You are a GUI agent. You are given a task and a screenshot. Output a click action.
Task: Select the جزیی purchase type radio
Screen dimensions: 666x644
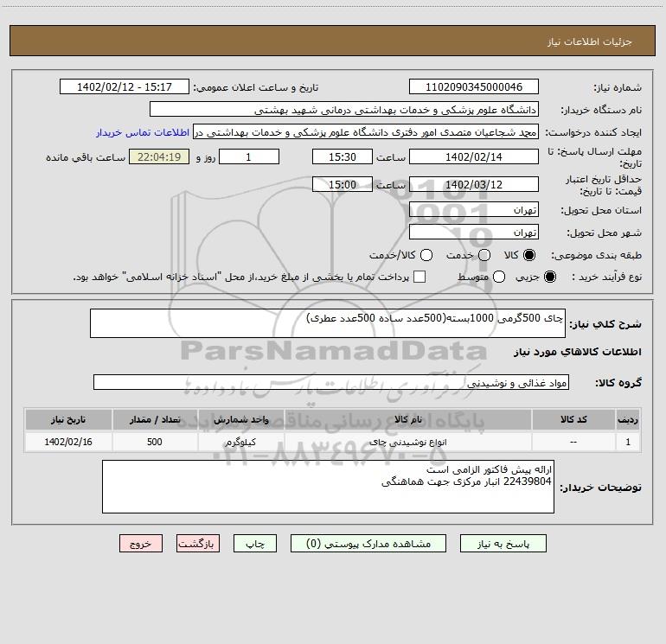point(550,277)
